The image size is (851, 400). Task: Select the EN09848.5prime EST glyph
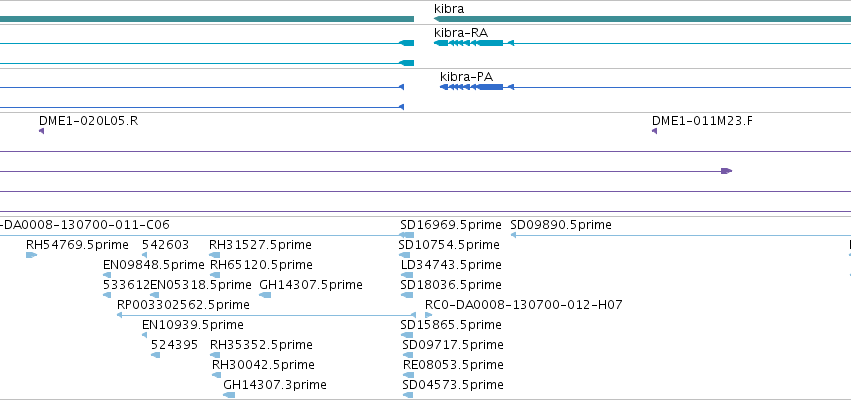pos(107,275)
